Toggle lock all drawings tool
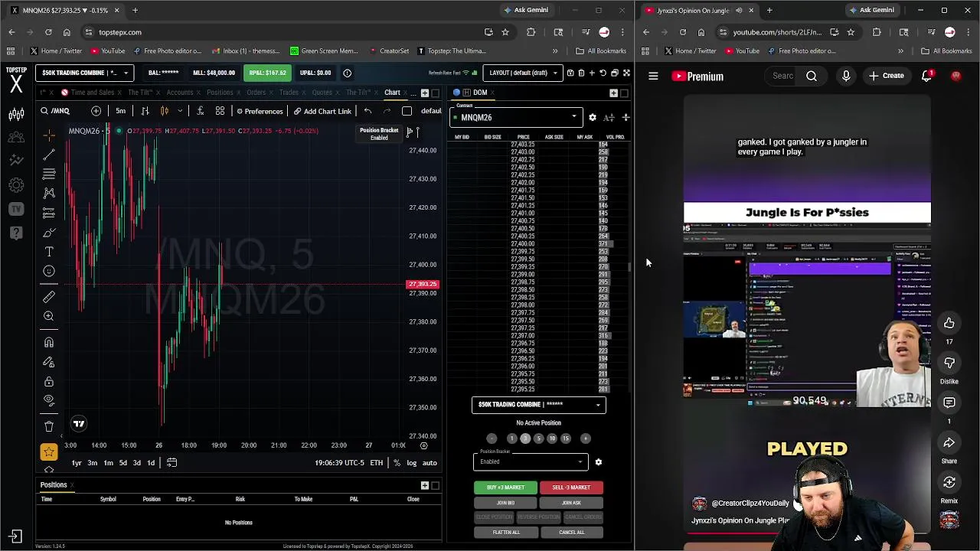The image size is (980, 551). (x=49, y=381)
